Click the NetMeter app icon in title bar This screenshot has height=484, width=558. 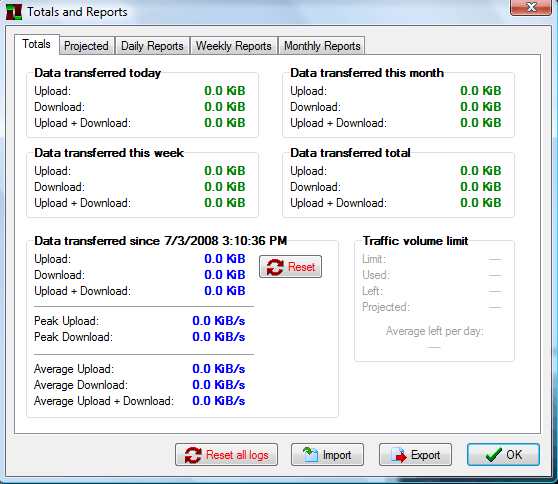click(14, 12)
